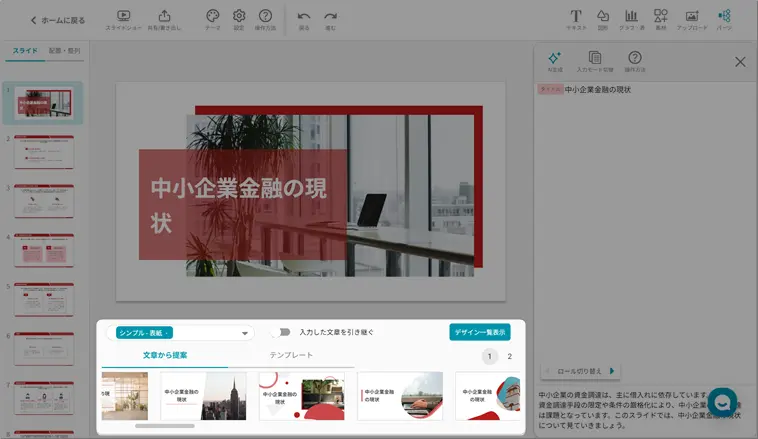This screenshot has height=439, width=758.
Task: Select slide 3 thumbnail
Action: pyautogui.click(x=44, y=202)
